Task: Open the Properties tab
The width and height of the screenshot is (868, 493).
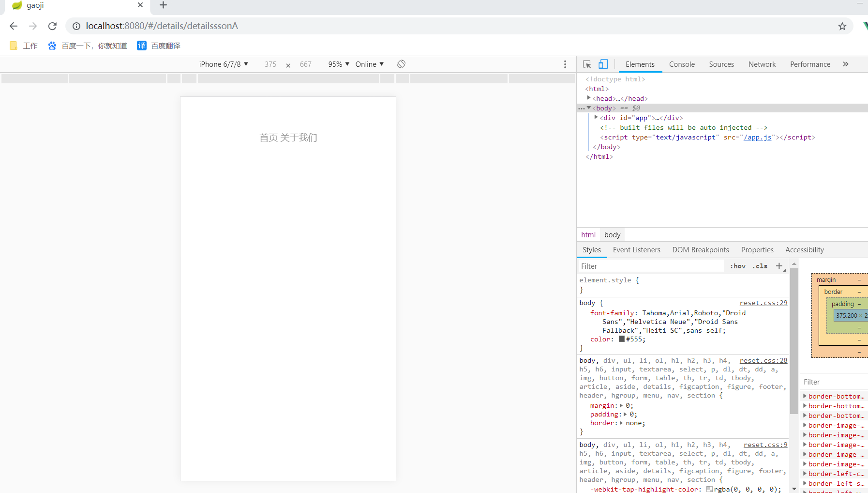Action: [x=757, y=250]
